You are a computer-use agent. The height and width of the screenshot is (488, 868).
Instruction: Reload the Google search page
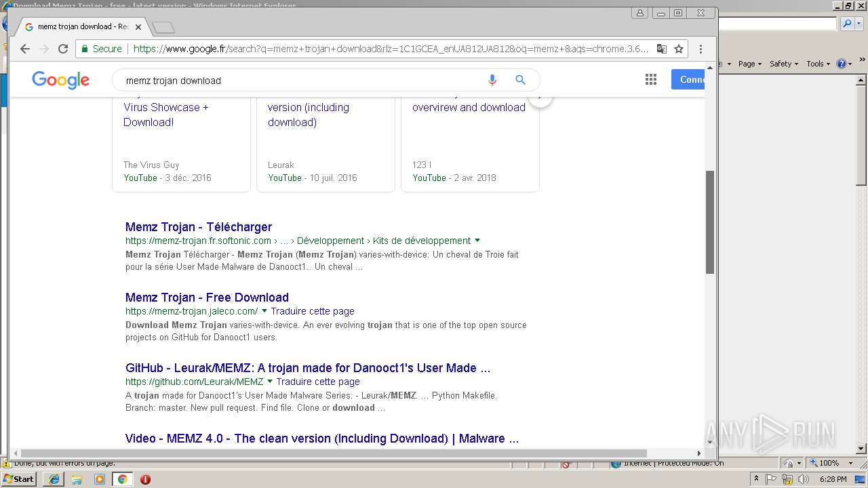coord(63,49)
